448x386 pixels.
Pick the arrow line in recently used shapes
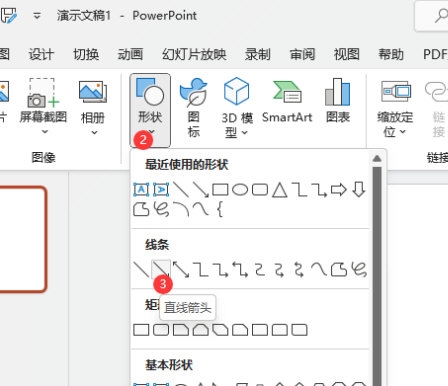pos(201,190)
